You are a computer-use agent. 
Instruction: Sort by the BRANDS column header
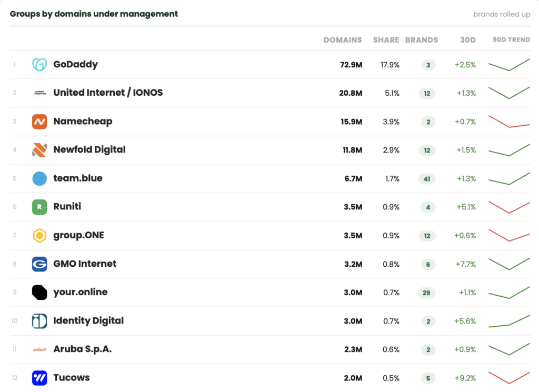pos(422,40)
